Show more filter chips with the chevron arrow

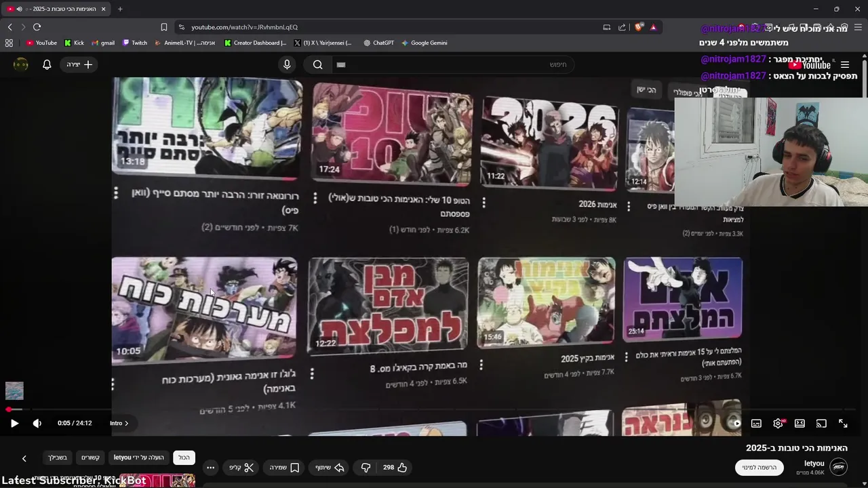point(24,459)
